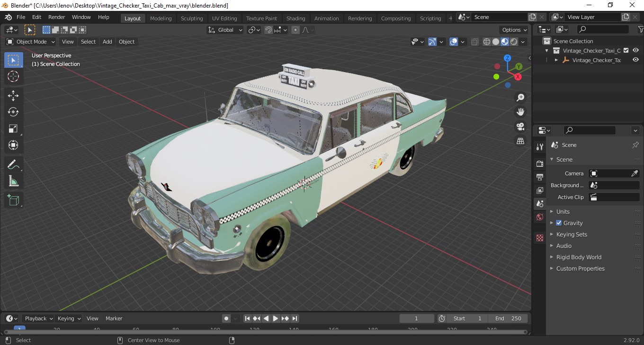Pick the Scale tool
644x345 pixels.
pyautogui.click(x=13, y=128)
